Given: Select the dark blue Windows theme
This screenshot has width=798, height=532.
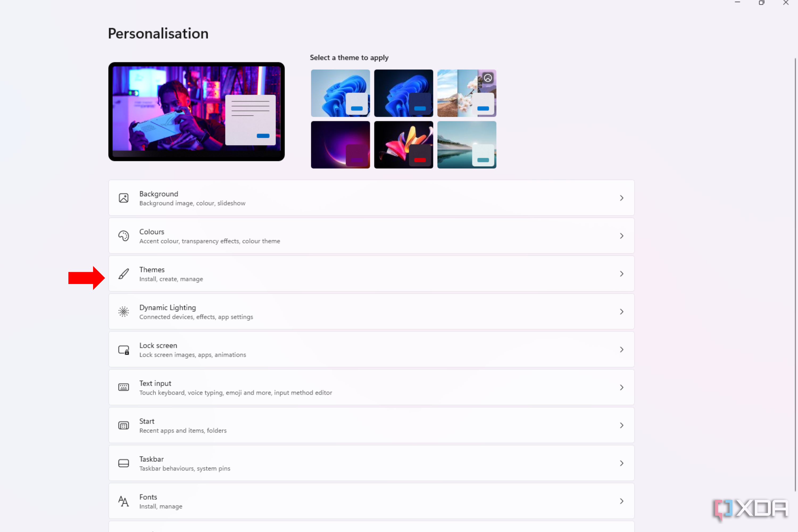Looking at the screenshot, I should (404, 93).
